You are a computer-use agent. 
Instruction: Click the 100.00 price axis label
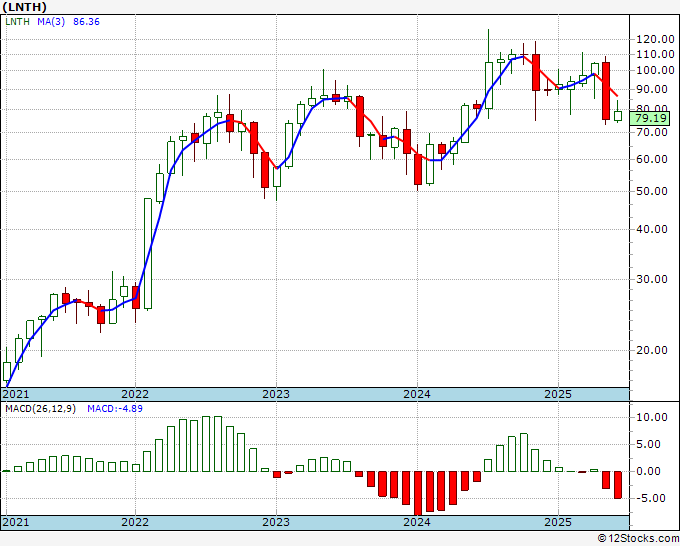pos(655,70)
